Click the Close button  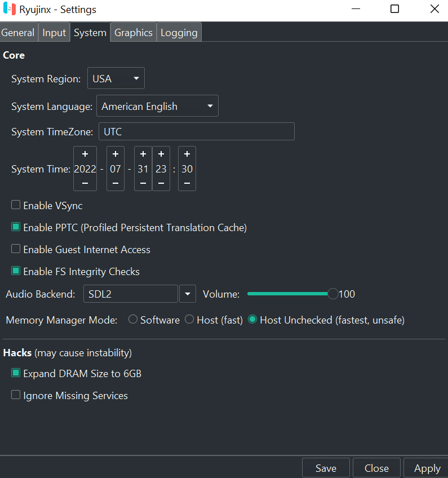[376, 468]
